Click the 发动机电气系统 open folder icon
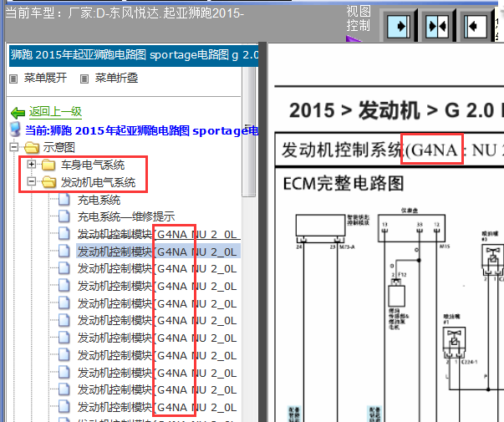The width and height of the screenshot is (504, 422). click(x=48, y=182)
